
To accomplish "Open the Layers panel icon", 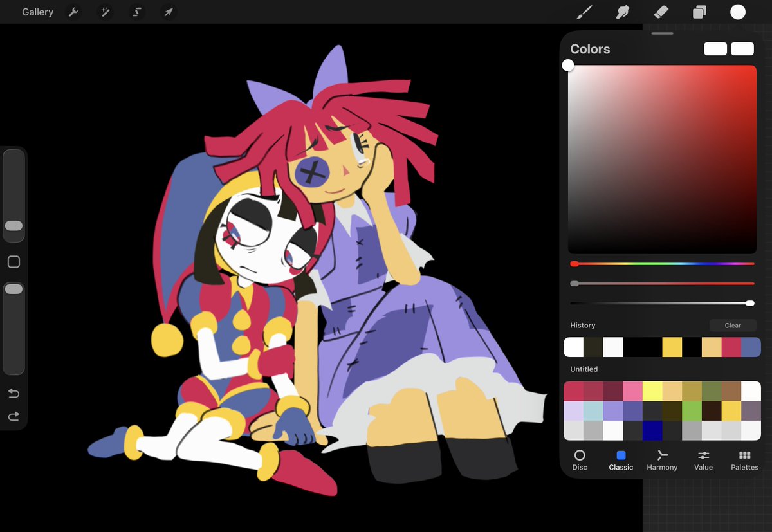I will 699,12.
